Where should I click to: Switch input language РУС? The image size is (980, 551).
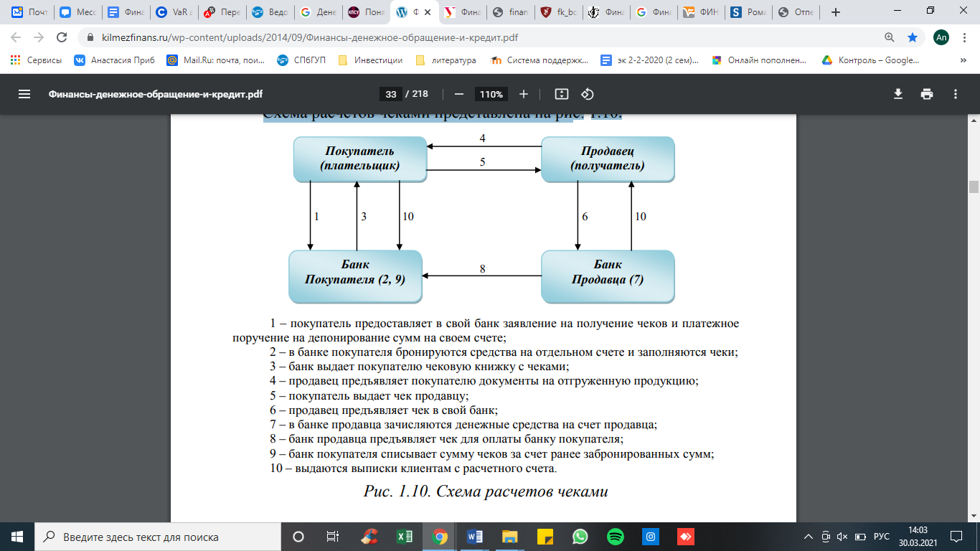coord(881,537)
